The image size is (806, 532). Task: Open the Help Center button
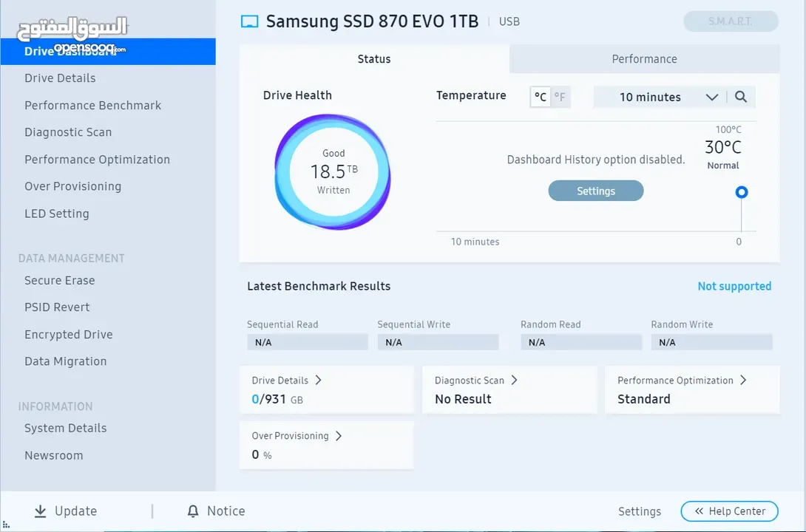click(729, 511)
